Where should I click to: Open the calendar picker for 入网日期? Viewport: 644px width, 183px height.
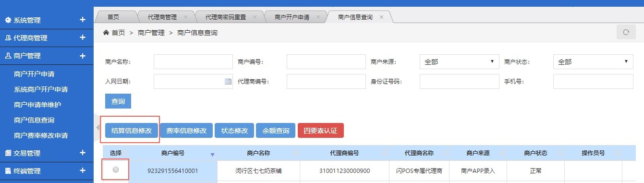tap(228, 82)
